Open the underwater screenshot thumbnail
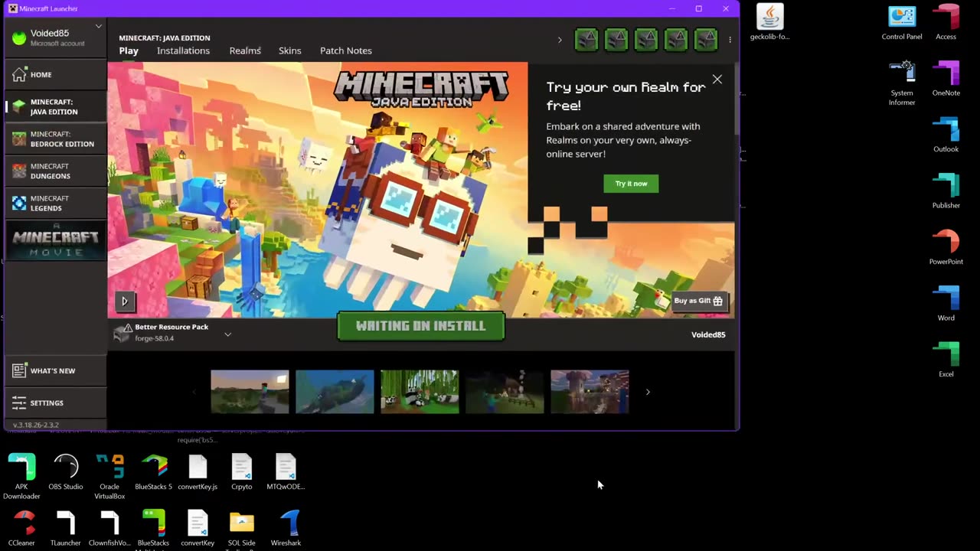 [x=335, y=392]
